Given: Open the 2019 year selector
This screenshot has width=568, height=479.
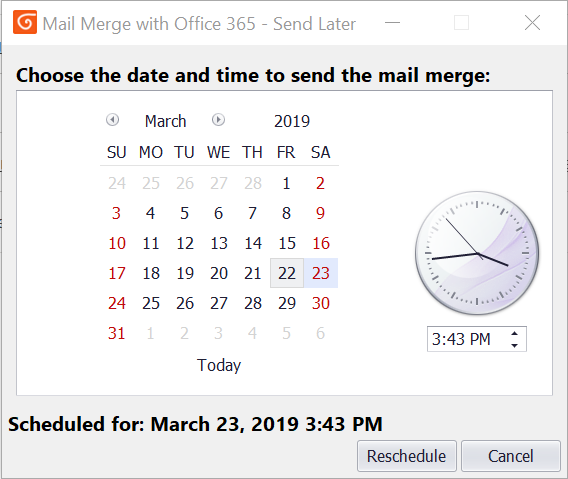Looking at the screenshot, I should tap(292, 121).
